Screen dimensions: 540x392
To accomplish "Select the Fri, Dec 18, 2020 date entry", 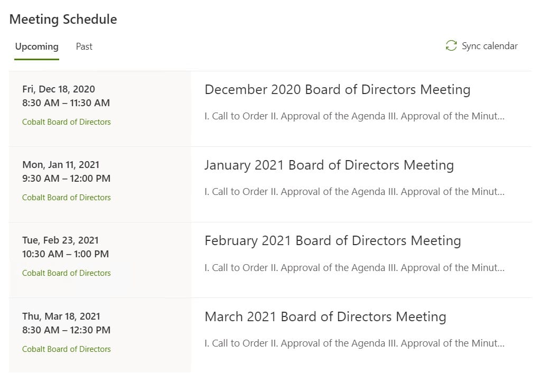I will (x=59, y=89).
